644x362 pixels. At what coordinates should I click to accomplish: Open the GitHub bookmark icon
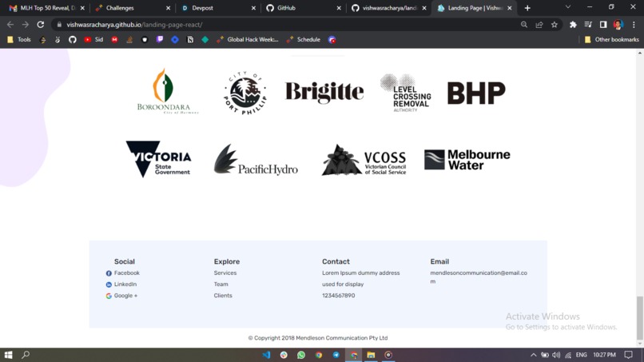pos(73,39)
